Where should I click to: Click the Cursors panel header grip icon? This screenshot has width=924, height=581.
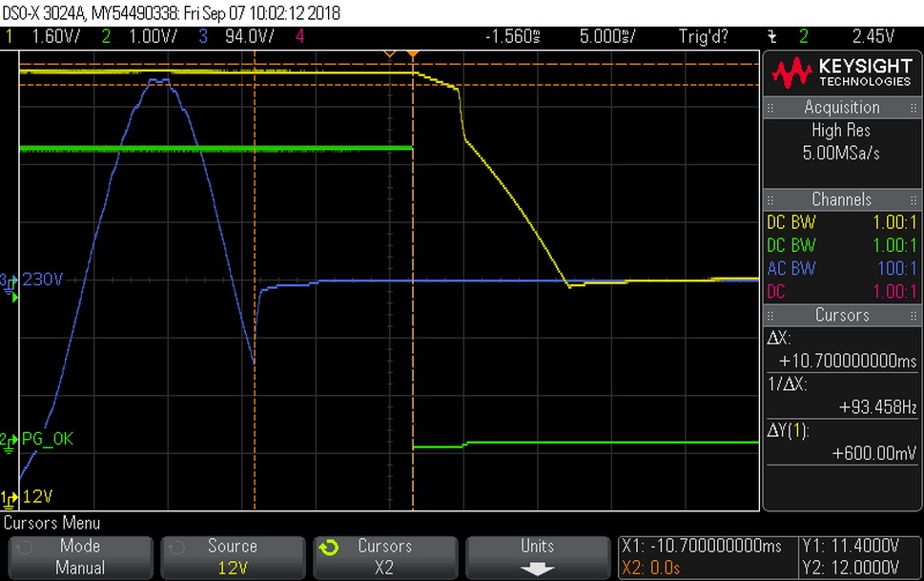pyautogui.click(x=770, y=316)
